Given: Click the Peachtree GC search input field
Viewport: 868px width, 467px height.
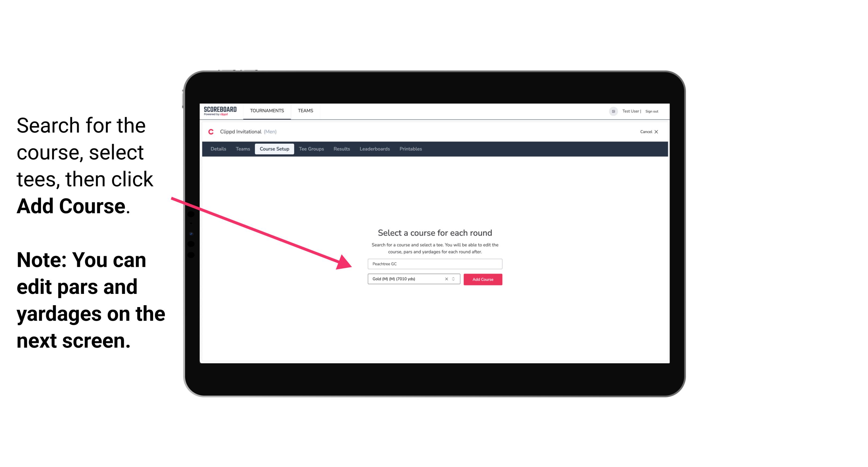Looking at the screenshot, I should (x=433, y=263).
